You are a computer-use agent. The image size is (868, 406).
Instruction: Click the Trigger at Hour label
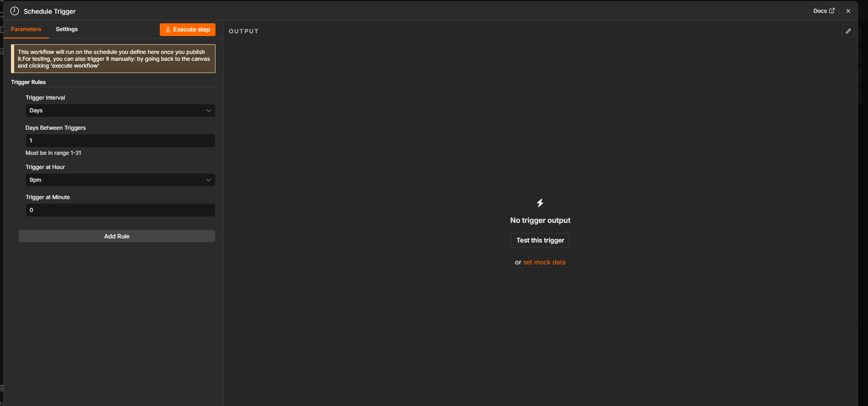click(x=45, y=167)
